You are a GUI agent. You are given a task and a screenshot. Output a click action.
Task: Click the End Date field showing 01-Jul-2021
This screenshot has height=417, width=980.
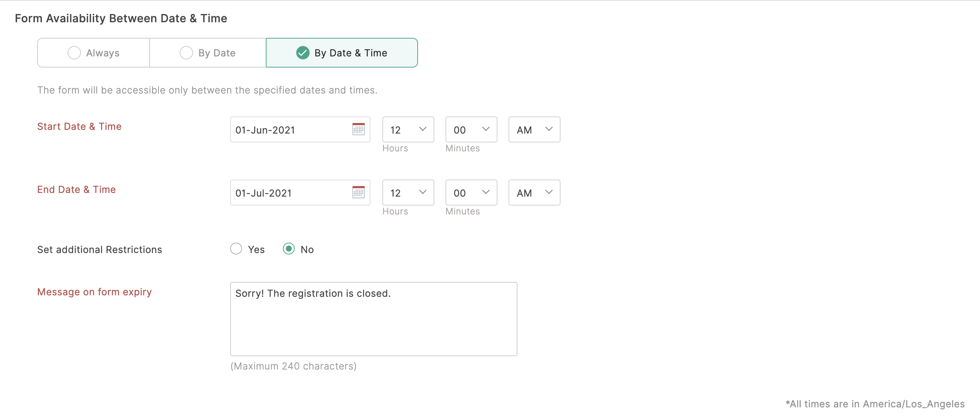point(289,193)
